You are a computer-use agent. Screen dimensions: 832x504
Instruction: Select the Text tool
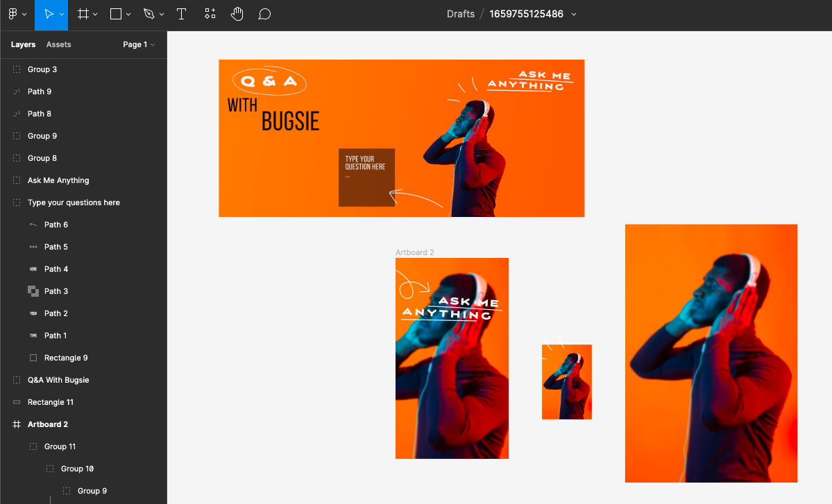coord(181,14)
